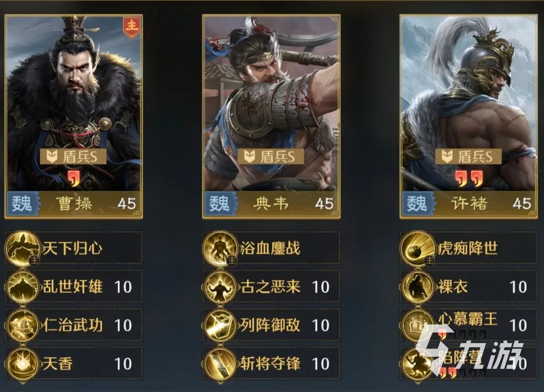The image size is (544, 392).
Task: Open the 仁治武功 skill icon
Action: [x=22, y=325]
